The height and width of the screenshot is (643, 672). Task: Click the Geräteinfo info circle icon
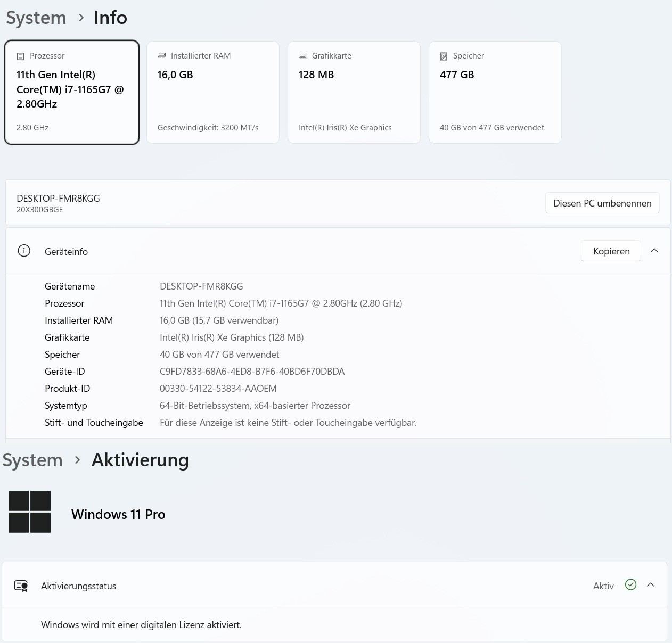(x=24, y=251)
